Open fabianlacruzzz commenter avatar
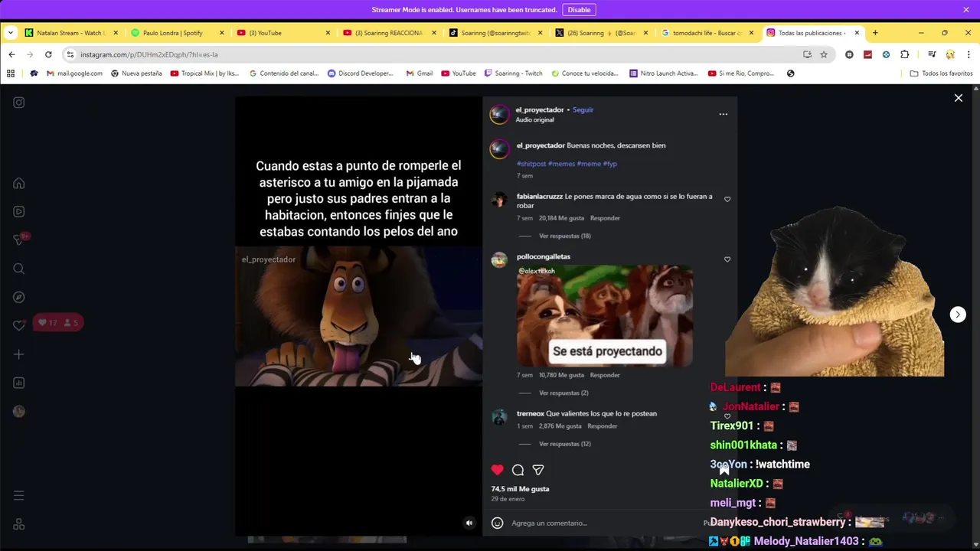The image size is (980, 551). pyautogui.click(x=499, y=200)
